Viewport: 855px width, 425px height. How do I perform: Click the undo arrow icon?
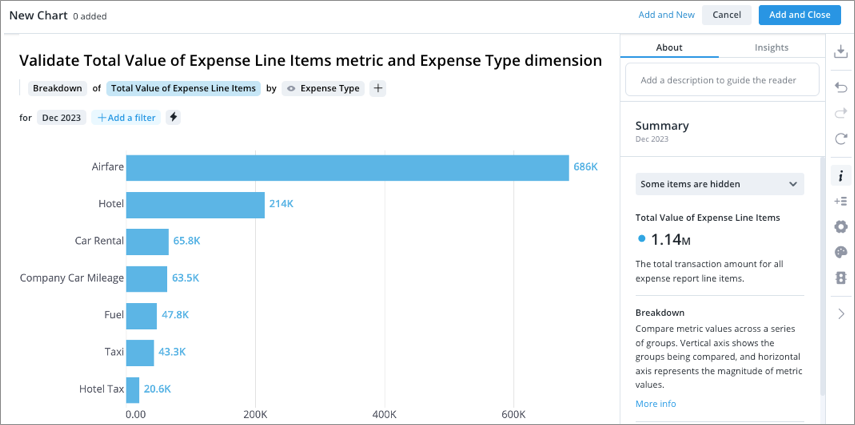point(840,88)
